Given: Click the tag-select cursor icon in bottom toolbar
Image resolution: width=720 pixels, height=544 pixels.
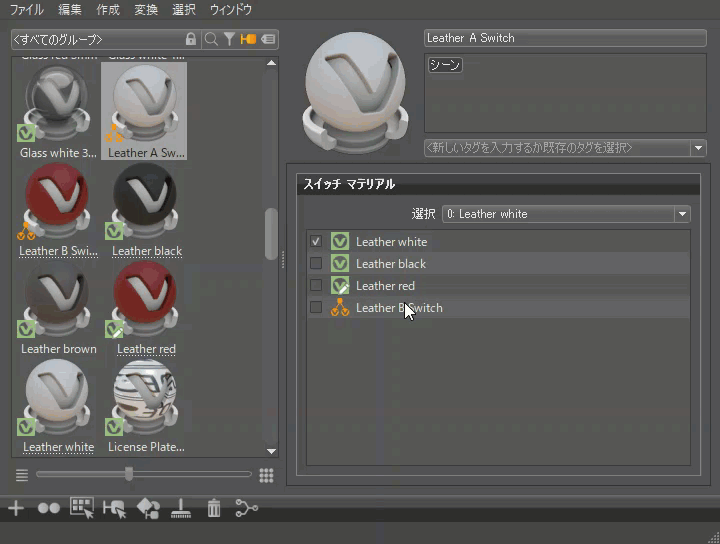Looking at the screenshot, I should [x=115, y=509].
